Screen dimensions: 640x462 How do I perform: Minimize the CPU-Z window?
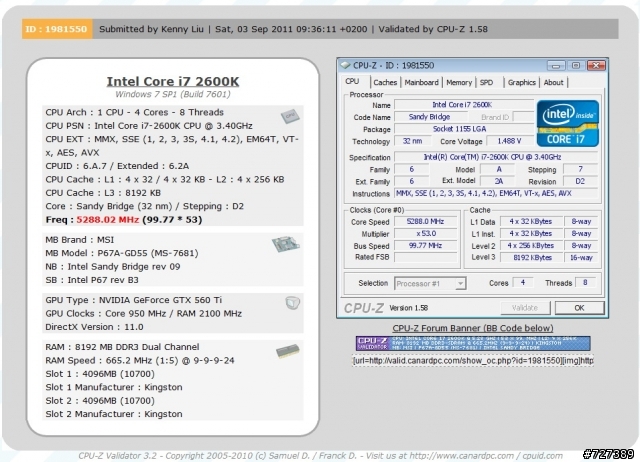556,65
